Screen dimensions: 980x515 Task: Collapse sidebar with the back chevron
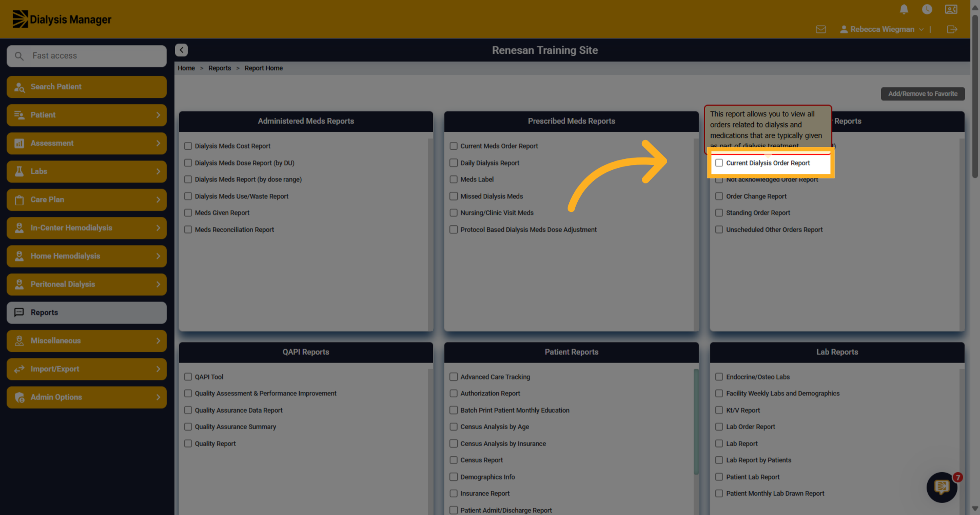pos(181,50)
